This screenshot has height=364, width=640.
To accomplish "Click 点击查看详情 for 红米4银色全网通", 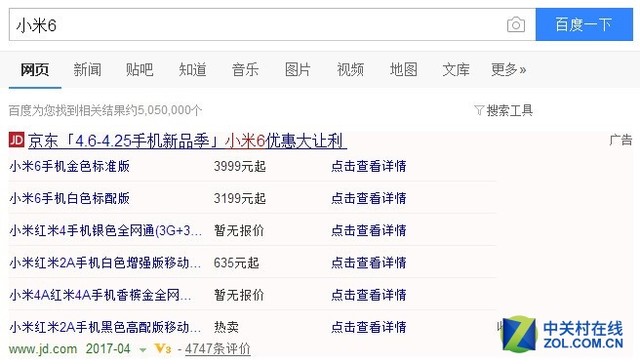I will pos(369,231).
